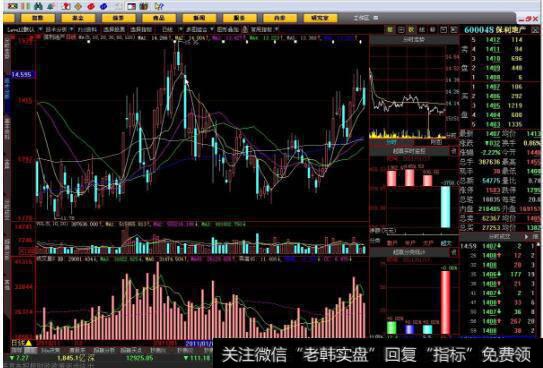
Task: Click the green tree icon beside the binoculars
Action: click(x=51, y=6)
